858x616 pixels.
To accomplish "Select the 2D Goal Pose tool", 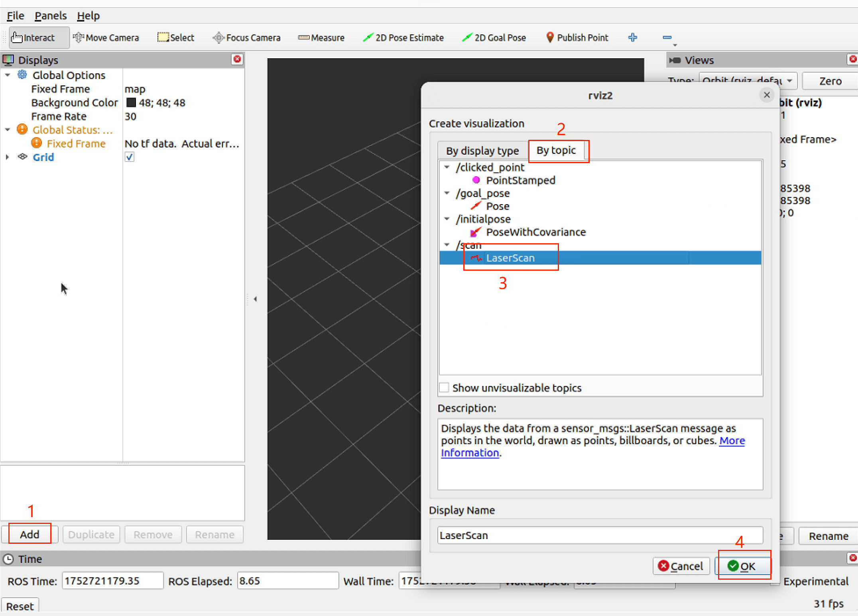I will point(494,37).
